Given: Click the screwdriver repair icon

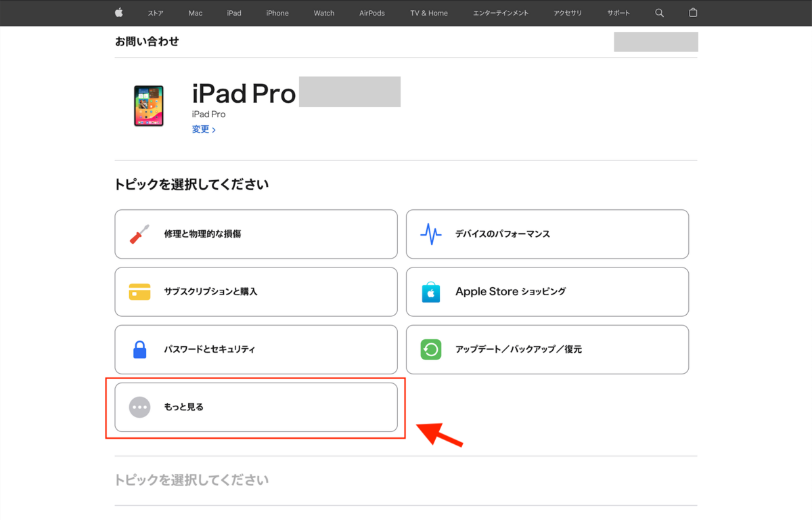Looking at the screenshot, I should coord(139,234).
